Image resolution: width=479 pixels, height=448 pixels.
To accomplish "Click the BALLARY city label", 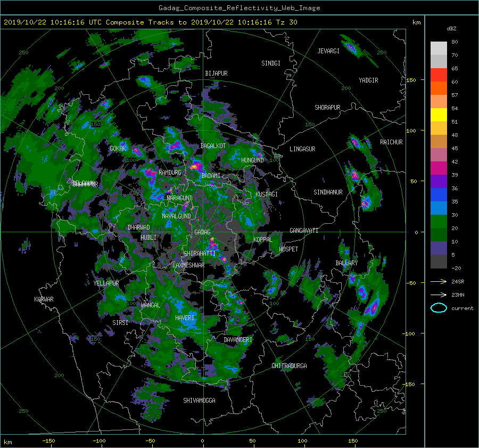I will tap(346, 263).
